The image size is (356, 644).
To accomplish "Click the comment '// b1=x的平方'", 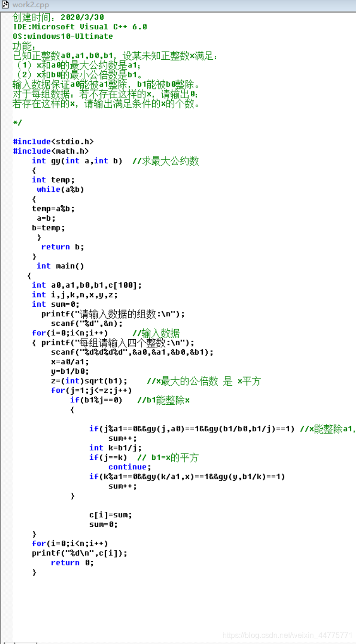I will [x=167, y=457].
